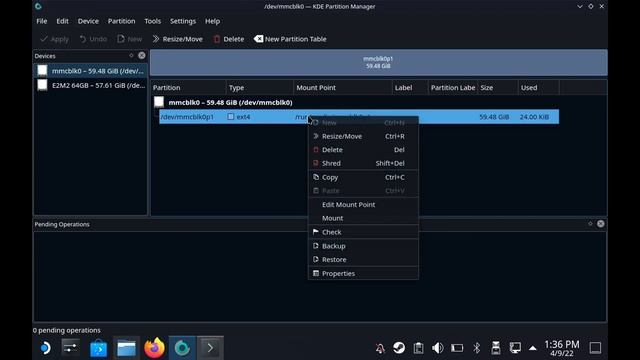Close the Devices panel
Image resolution: width=640 pixels, height=360 pixels.
point(142,56)
